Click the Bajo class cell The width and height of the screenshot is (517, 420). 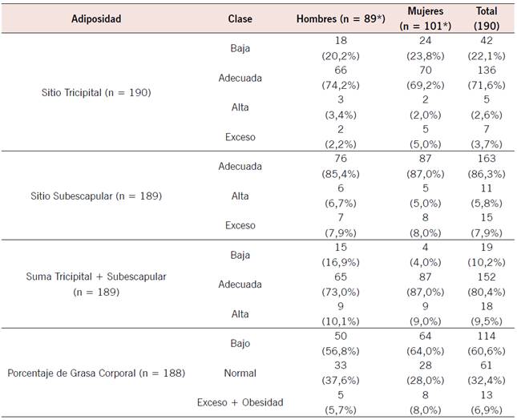[x=240, y=343]
